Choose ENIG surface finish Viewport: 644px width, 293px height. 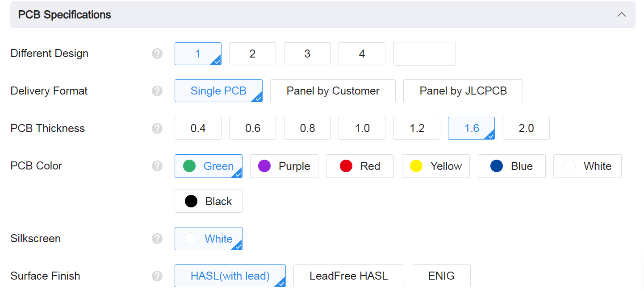441,276
